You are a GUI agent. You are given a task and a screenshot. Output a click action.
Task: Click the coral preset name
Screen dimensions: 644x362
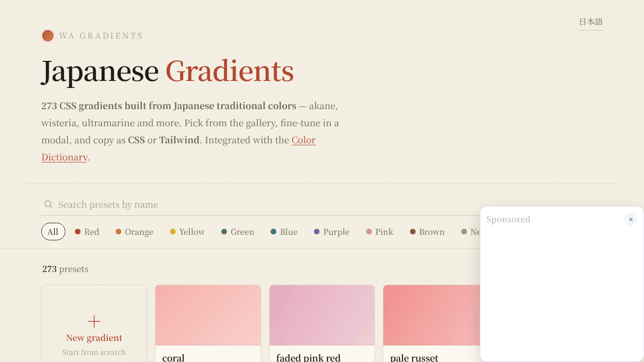174,357
